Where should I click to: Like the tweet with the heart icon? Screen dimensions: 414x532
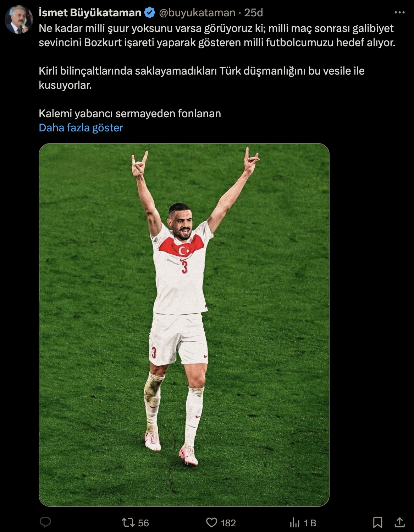point(212,522)
